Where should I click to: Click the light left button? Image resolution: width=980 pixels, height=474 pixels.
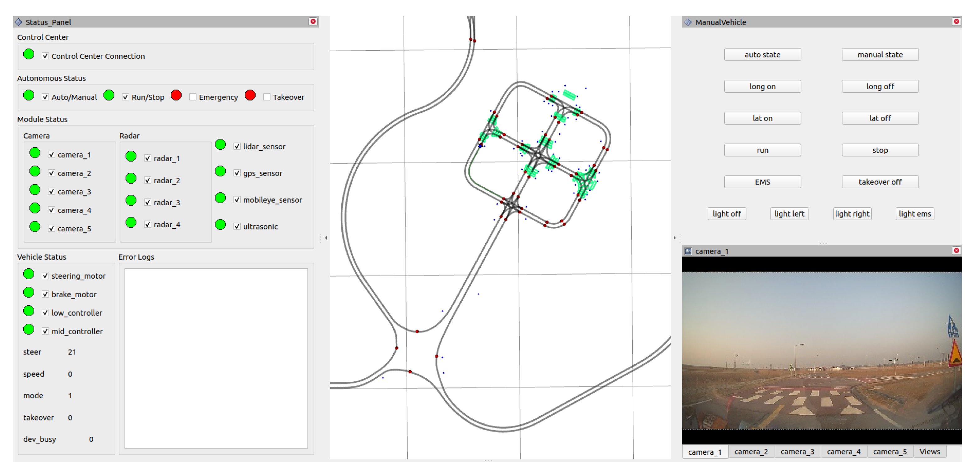tap(789, 214)
